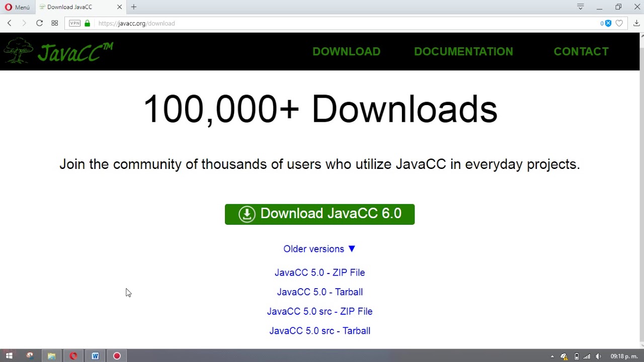Reload the current page
Screen dimensions: 644x362
coord(39,23)
